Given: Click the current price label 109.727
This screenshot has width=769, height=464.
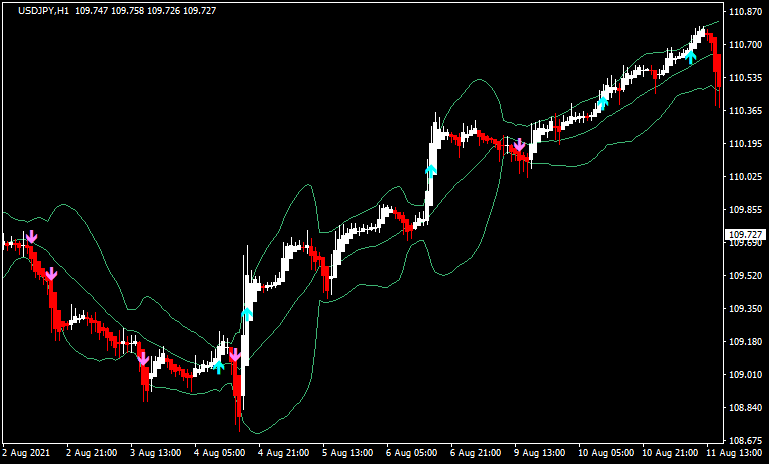Looking at the screenshot, I should (x=741, y=234).
